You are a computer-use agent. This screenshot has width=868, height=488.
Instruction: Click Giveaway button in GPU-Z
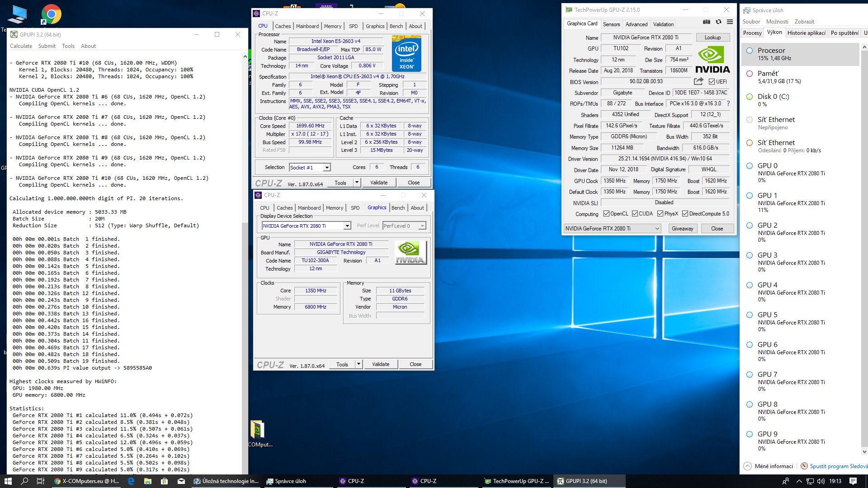682,229
